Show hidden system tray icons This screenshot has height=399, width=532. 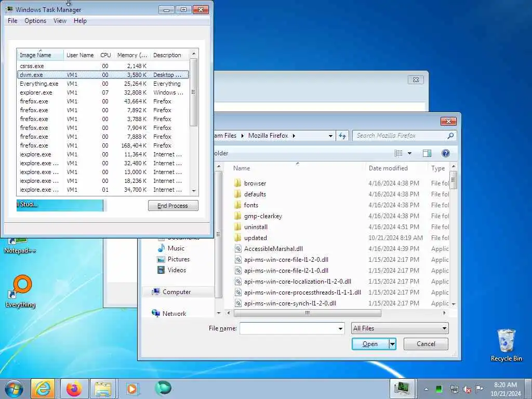coord(426,389)
